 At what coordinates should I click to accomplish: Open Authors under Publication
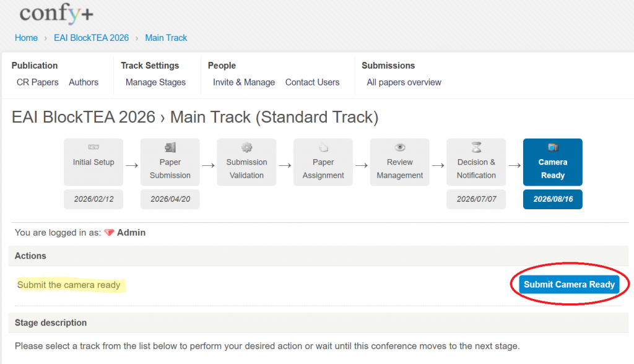pos(84,82)
